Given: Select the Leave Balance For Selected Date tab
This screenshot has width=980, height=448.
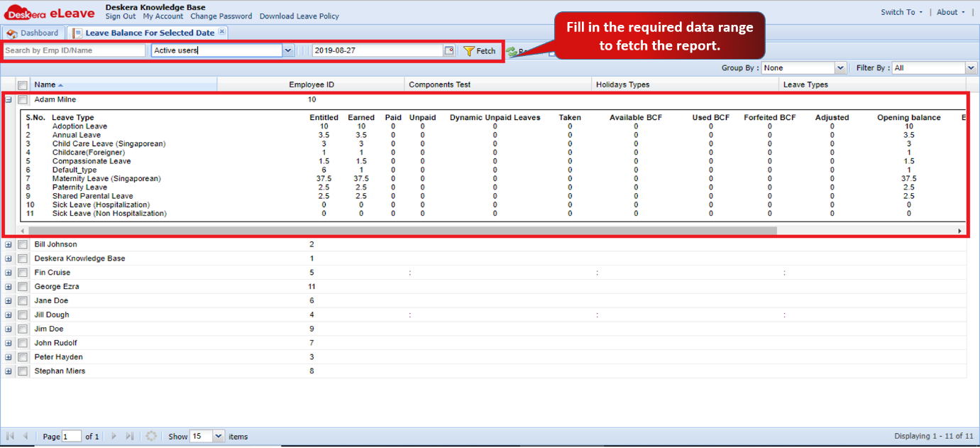Looking at the screenshot, I should [x=148, y=33].
